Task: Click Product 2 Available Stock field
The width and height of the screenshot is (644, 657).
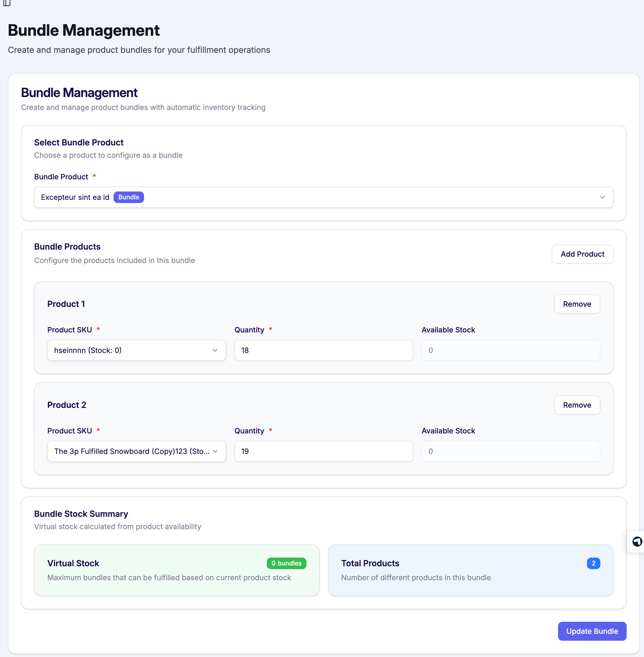Action: tap(510, 451)
